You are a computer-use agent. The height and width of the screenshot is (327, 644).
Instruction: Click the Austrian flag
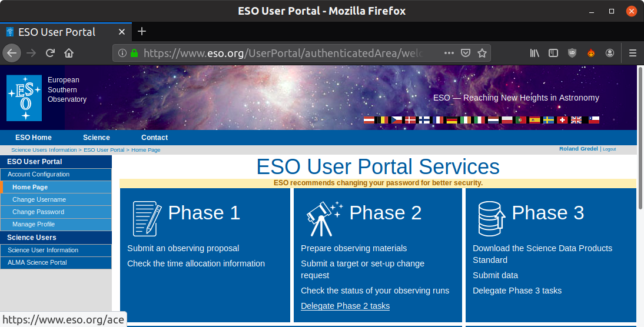point(369,120)
